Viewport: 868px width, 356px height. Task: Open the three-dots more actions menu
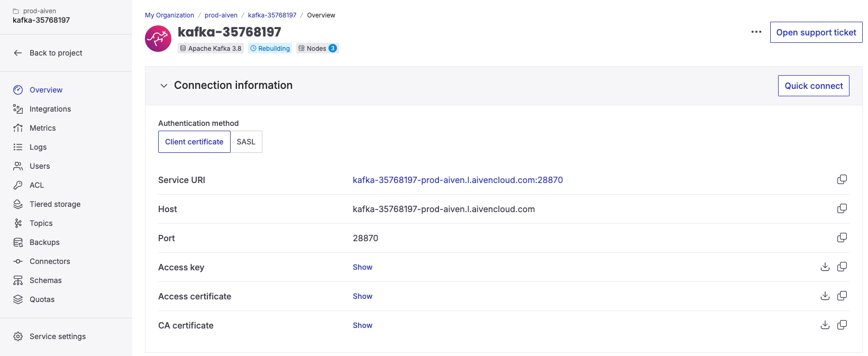coord(756,32)
